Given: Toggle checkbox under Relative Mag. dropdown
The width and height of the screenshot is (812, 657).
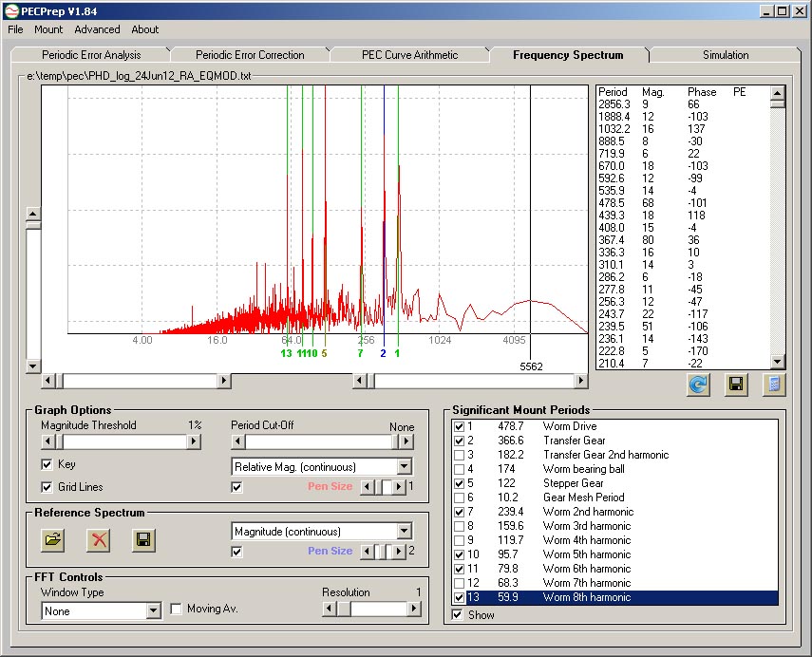Looking at the screenshot, I should [x=236, y=487].
